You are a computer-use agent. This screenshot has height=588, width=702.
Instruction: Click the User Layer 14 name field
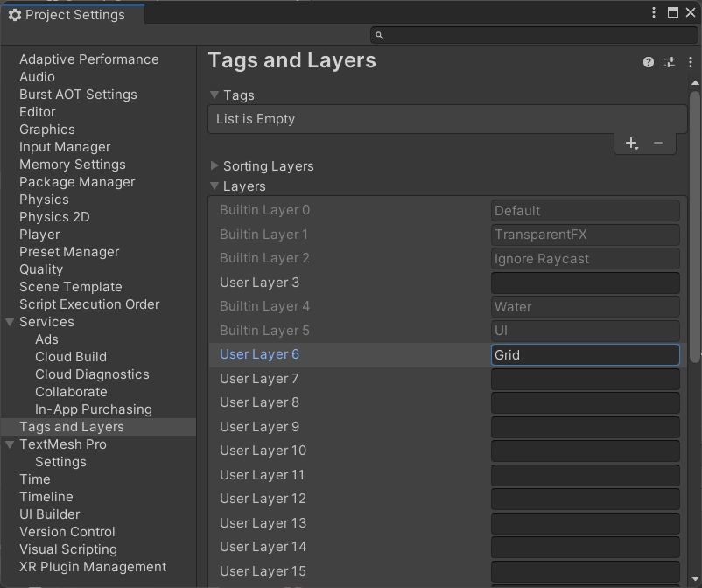pos(586,547)
